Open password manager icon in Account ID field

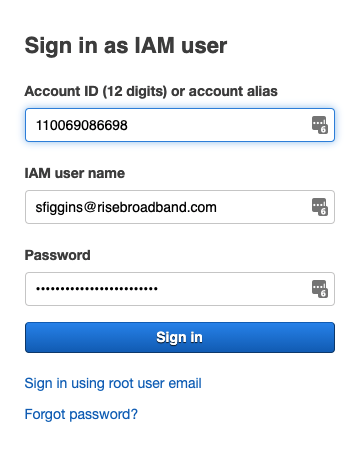pyautogui.click(x=320, y=125)
